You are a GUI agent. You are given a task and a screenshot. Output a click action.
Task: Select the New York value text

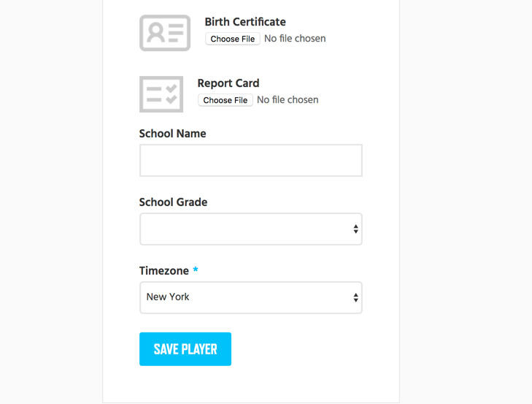click(x=168, y=297)
